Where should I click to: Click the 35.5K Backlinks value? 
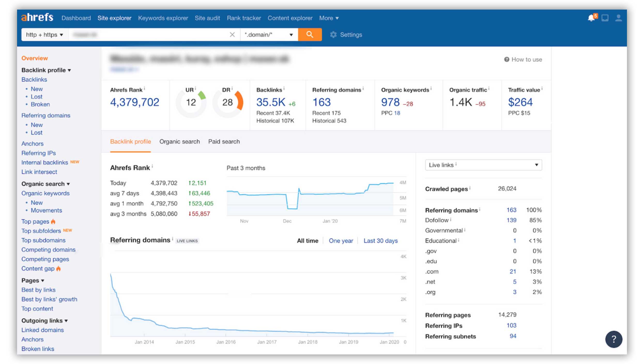point(271,102)
